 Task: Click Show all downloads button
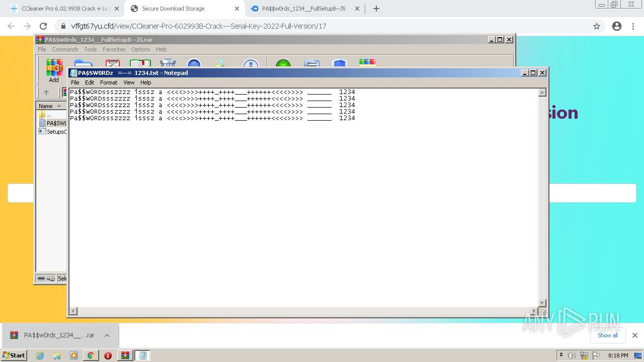pyautogui.click(x=607, y=335)
